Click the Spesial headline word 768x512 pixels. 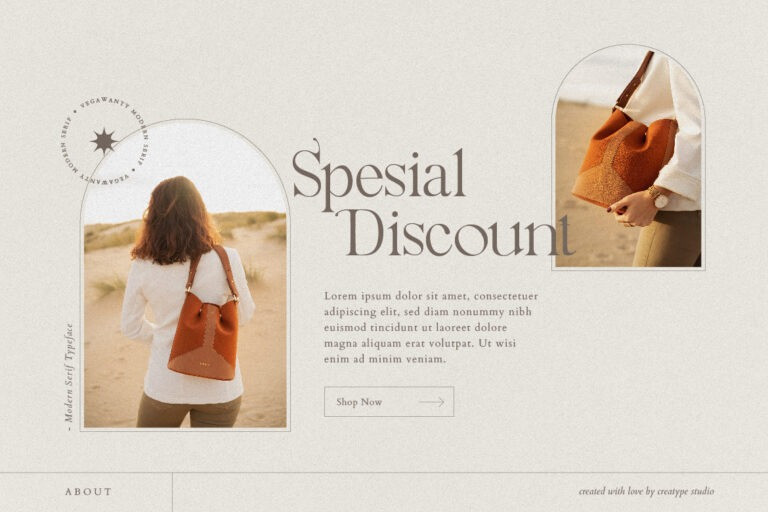click(379, 174)
